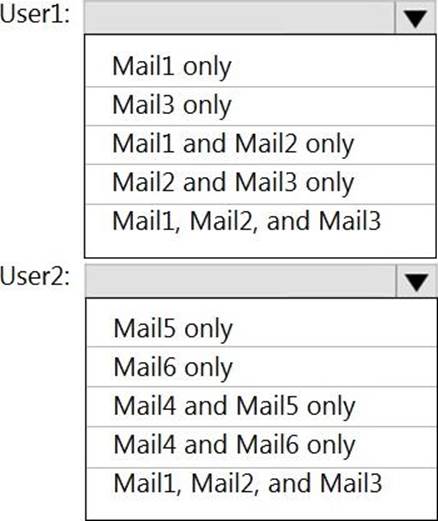The height and width of the screenshot is (521, 438).
Task: Choose 'Mail1 and Mail2 only' option
Action: tap(260, 145)
